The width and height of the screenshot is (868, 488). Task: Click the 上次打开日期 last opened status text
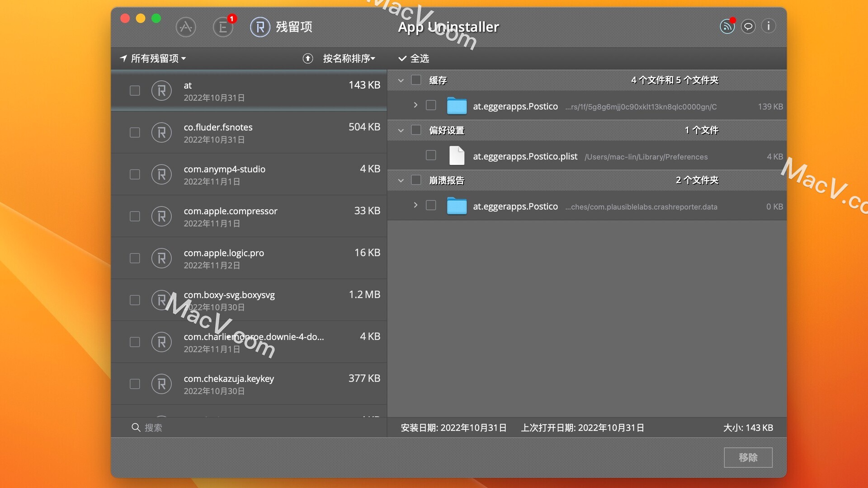[x=582, y=427]
